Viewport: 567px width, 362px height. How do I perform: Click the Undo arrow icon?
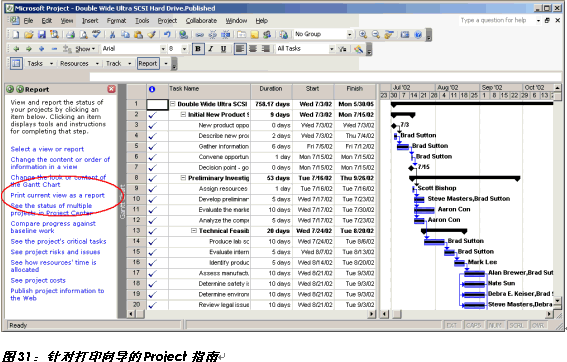point(167,34)
